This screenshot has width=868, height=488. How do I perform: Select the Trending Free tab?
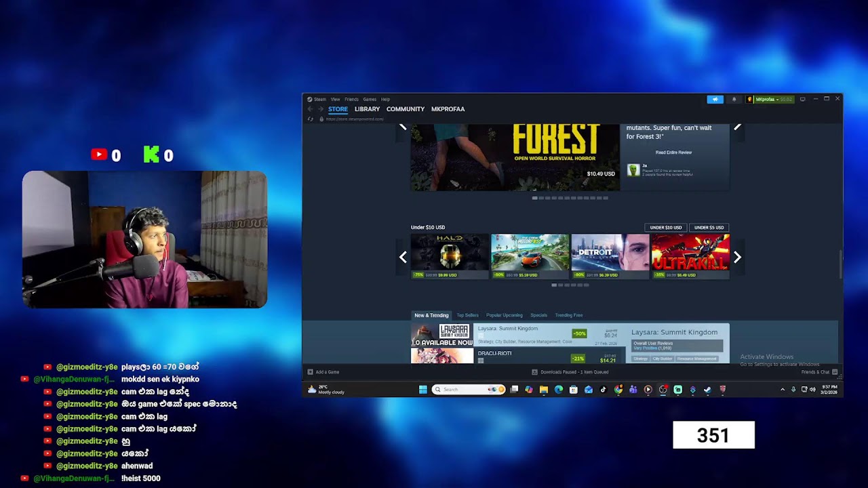coord(569,315)
